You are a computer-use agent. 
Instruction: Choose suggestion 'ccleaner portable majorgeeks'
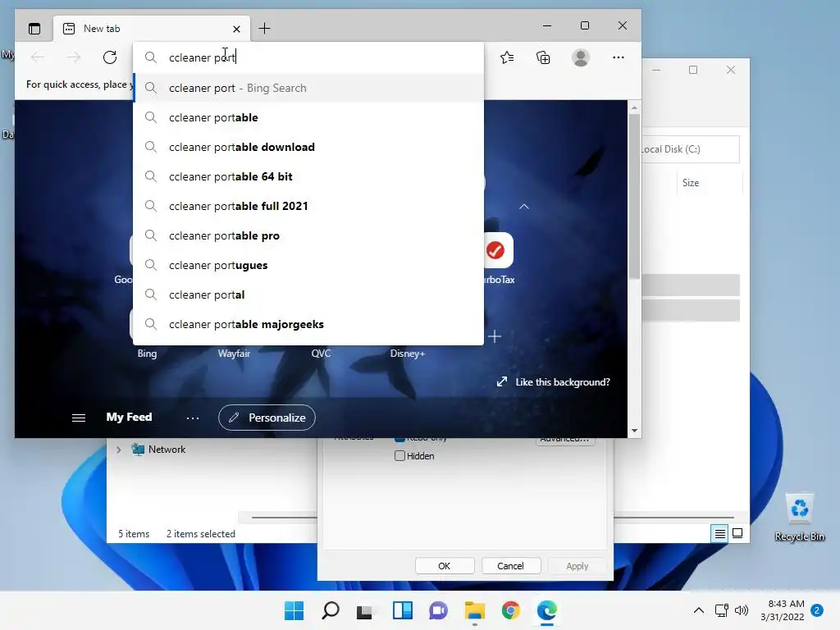[x=308, y=324]
